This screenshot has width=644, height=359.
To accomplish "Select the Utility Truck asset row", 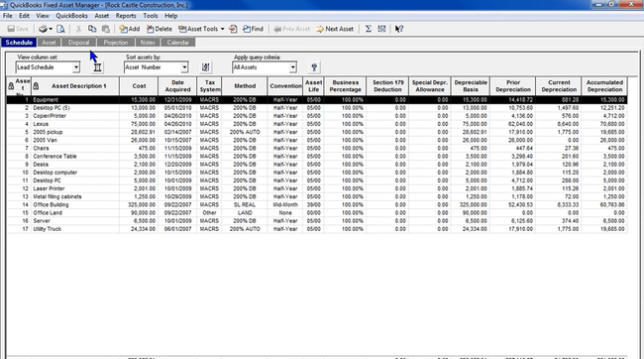I will point(317,229).
